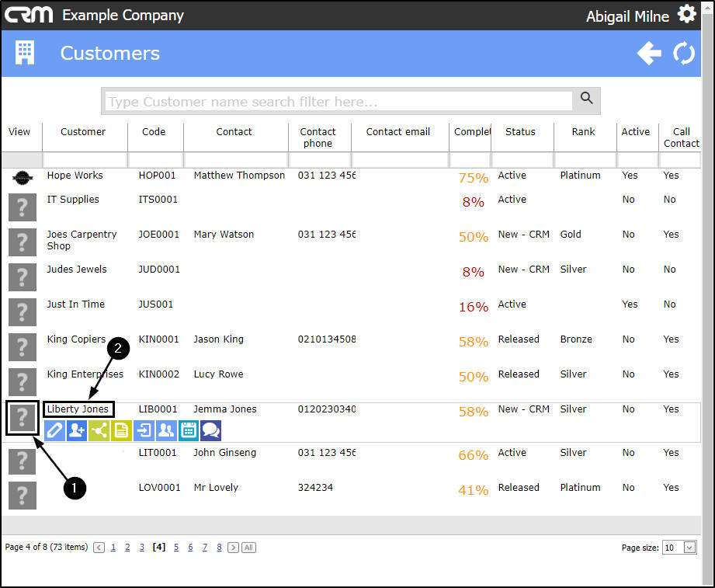
Task: Go to page 3 link
Action: [x=142, y=547]
